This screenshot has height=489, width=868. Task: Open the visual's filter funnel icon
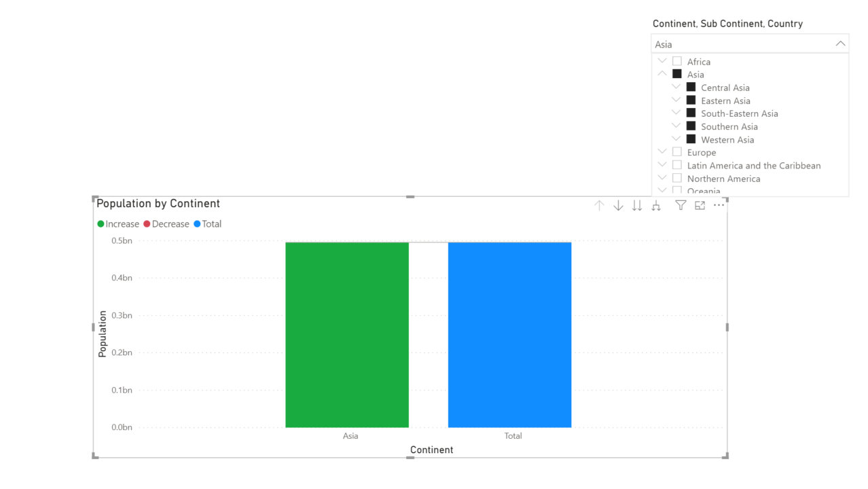pos(681,205)
